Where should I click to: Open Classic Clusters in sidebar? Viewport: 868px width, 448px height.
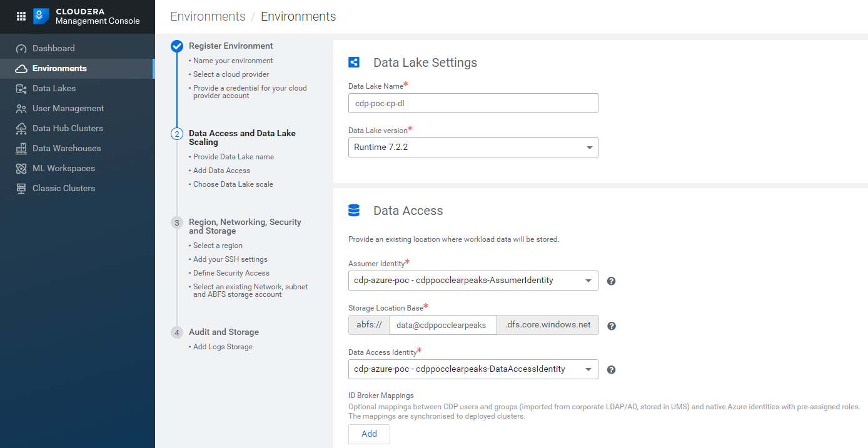tap(78, 189)
